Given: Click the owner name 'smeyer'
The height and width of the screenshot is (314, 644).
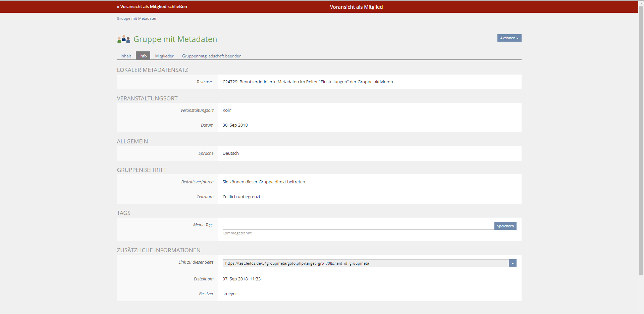Looking at the screenshot, I should point(230,294).
